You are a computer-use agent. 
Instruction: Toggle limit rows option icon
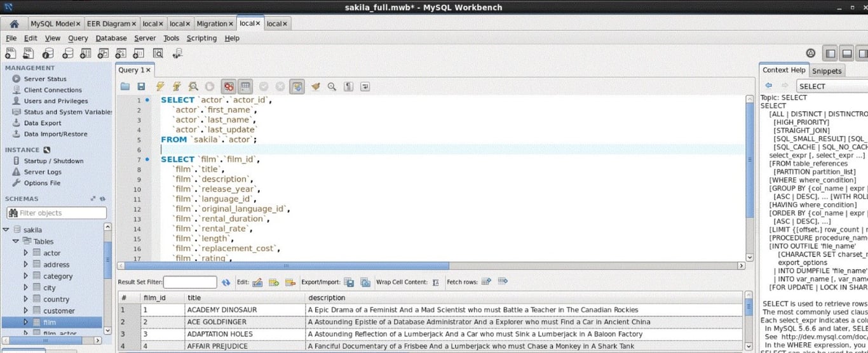(x=245, y=86)
